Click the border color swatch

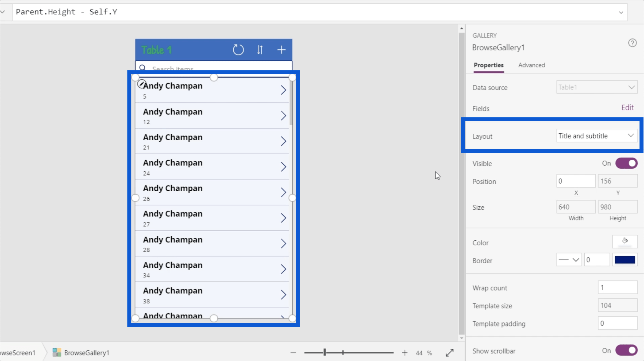[x=625, y=260]
